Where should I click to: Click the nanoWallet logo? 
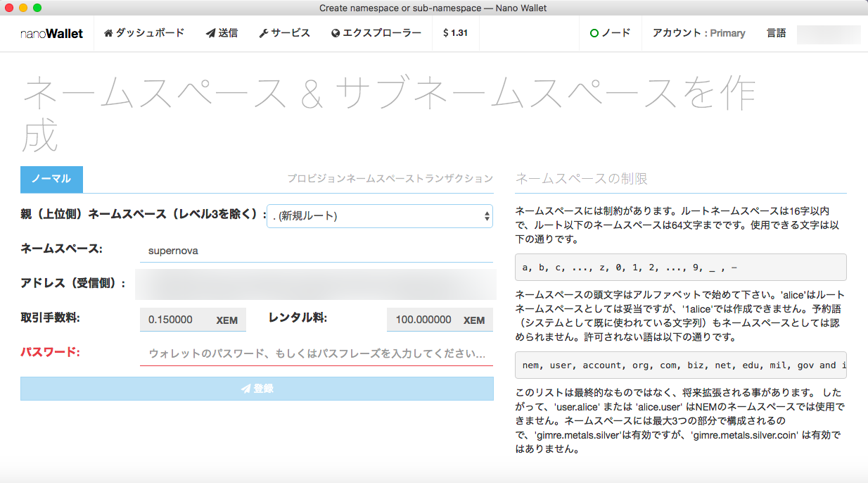pyautogui.click(x=51, y=32)
